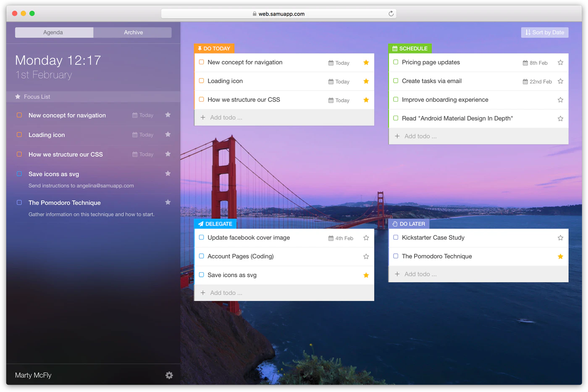Viewport: 588px width, 392px height.
Task: Complete 'Kickstarter Case Study' task
Action: point(396,237)
